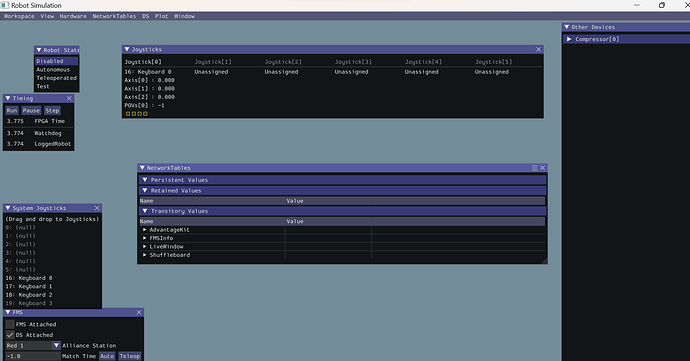Close the Timing panel
Image resolution: width=690 pixels, height=361 pixels.
(x=69, y=98)
